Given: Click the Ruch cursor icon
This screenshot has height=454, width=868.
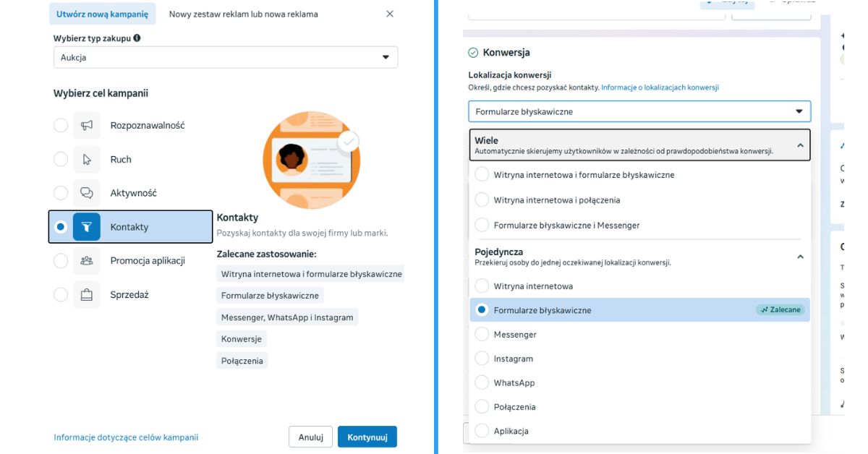Looking at the screenshot, I should pos(87,159).
